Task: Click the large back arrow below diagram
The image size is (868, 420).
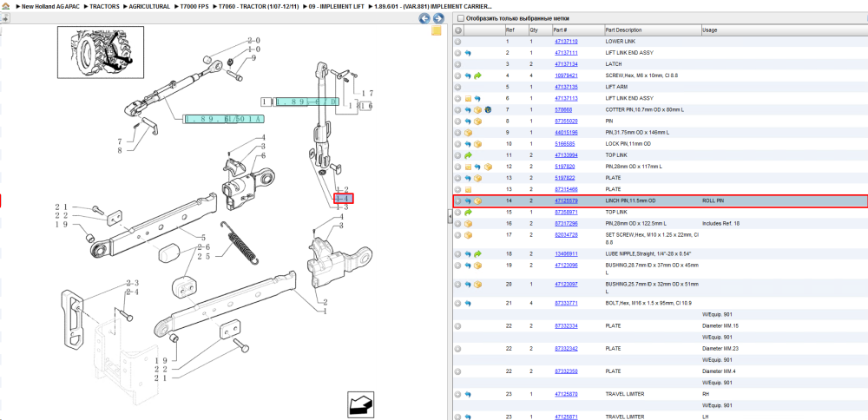Action: point(360,404)
